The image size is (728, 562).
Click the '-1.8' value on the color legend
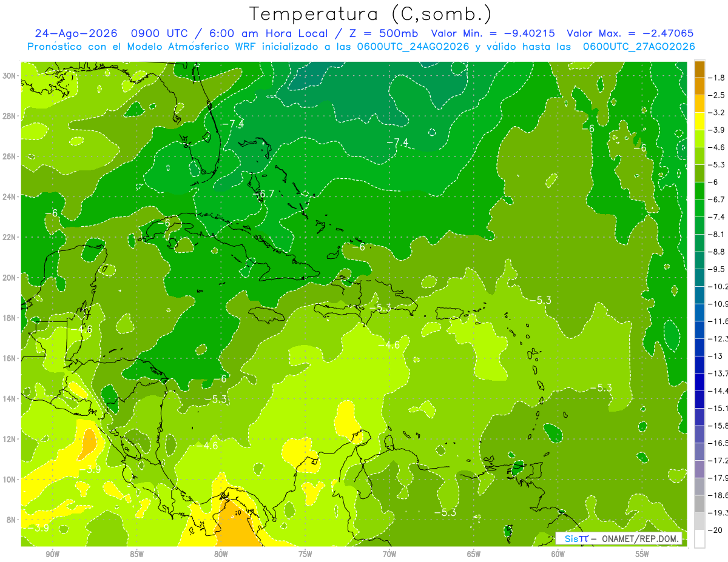point(717,78)
